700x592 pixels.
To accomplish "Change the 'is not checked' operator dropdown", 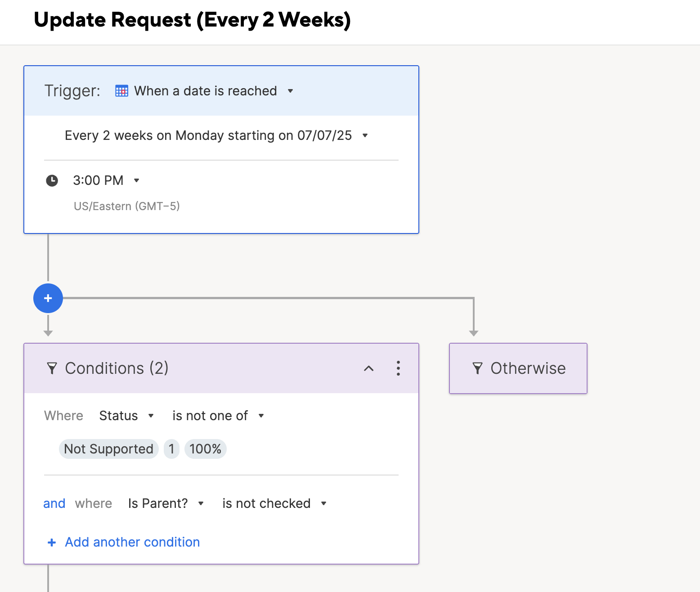I will click(274, 503).
